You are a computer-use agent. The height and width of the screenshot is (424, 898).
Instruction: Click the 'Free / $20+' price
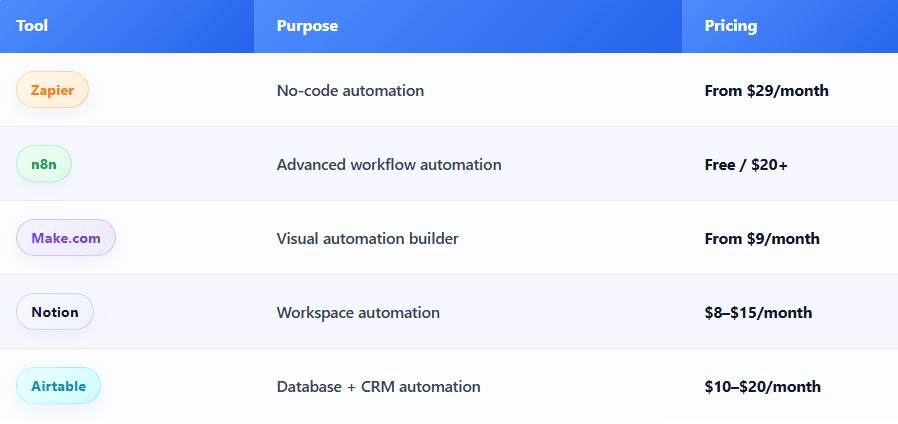click(x=746, y=165)
